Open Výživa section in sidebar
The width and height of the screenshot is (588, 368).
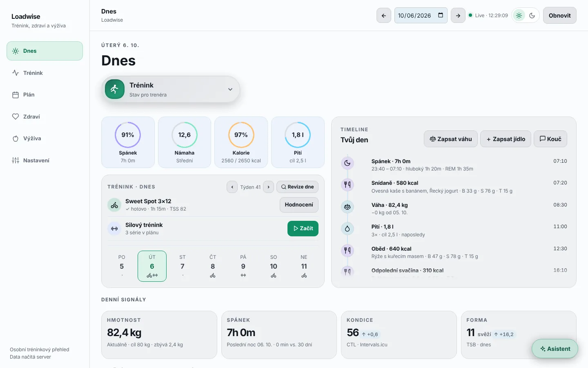click(45, 138)
